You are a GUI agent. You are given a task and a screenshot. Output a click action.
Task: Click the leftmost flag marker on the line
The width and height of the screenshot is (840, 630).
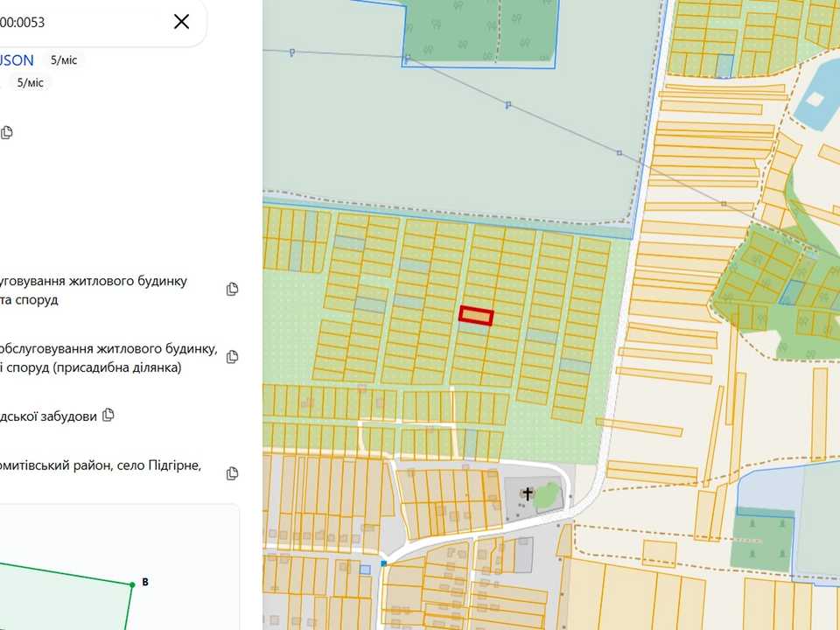click(x=292, y=52)
